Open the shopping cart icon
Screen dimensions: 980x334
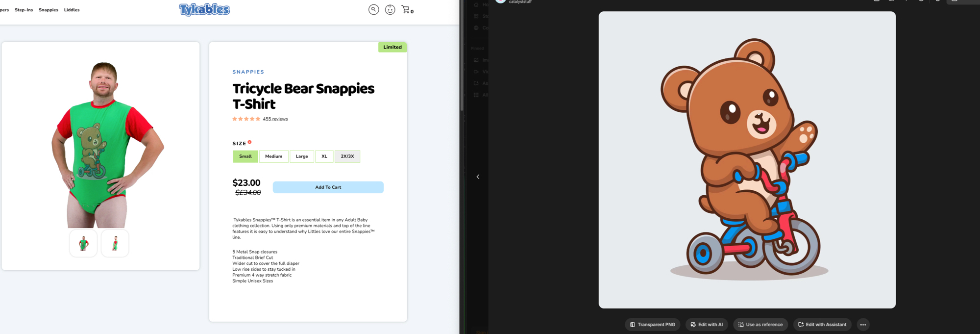406,10
